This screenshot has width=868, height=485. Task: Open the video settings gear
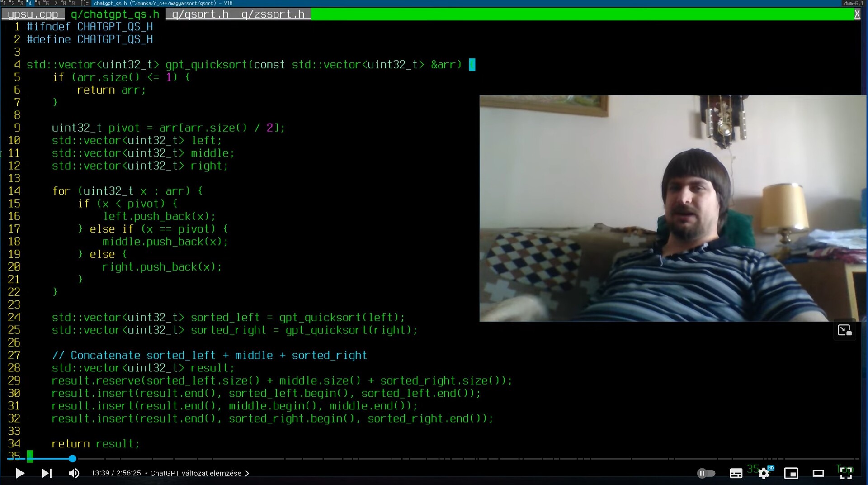764,473
